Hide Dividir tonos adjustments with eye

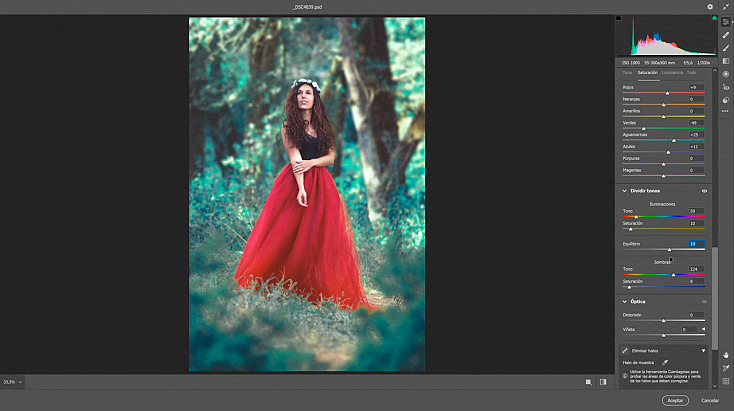(x=704, y=191)
